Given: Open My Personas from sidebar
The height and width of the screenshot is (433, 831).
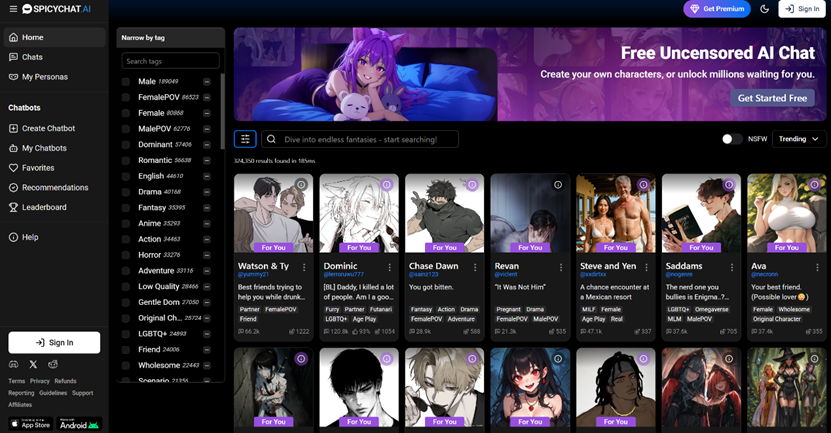Looking at the screenshot, I should pos(44,77).
